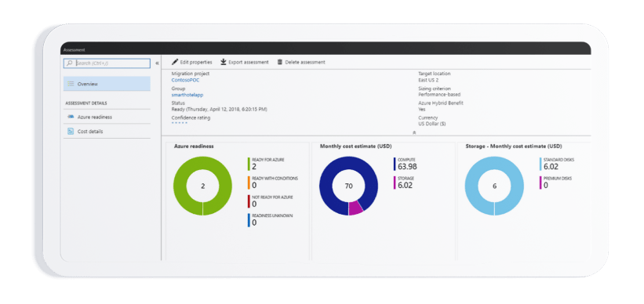This screenshot has width=644, height=304.
Task: Click the Azure readiness cloud icon
Action: pyautogui.click(x=71, y=117)
